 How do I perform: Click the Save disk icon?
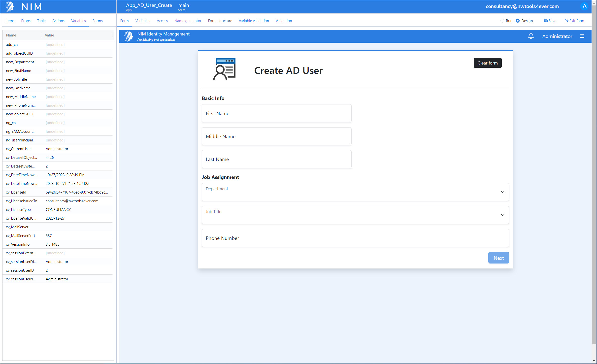[x=546, y=21]
